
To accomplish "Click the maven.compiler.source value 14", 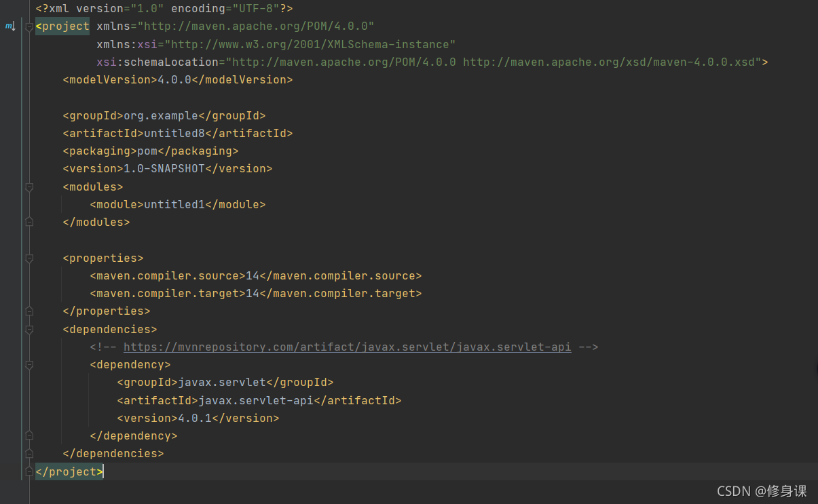I will [252, 275].
